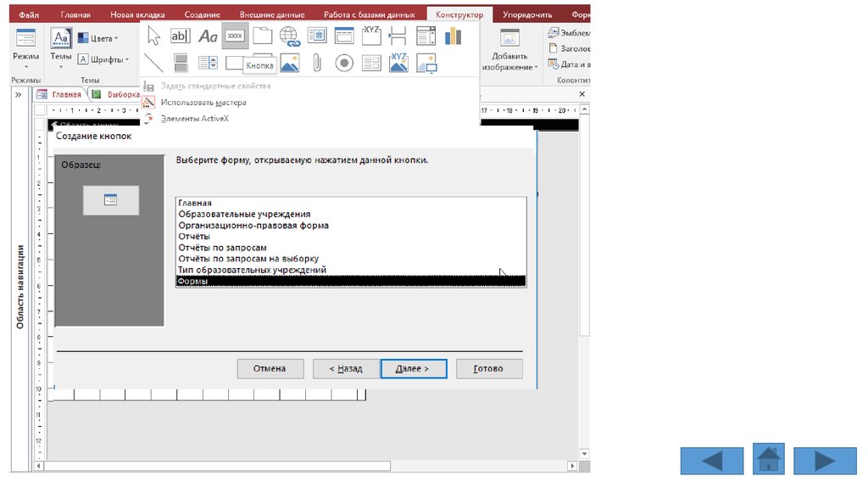Switch to the Создание ribbon tab

click(x=202, y=15)
